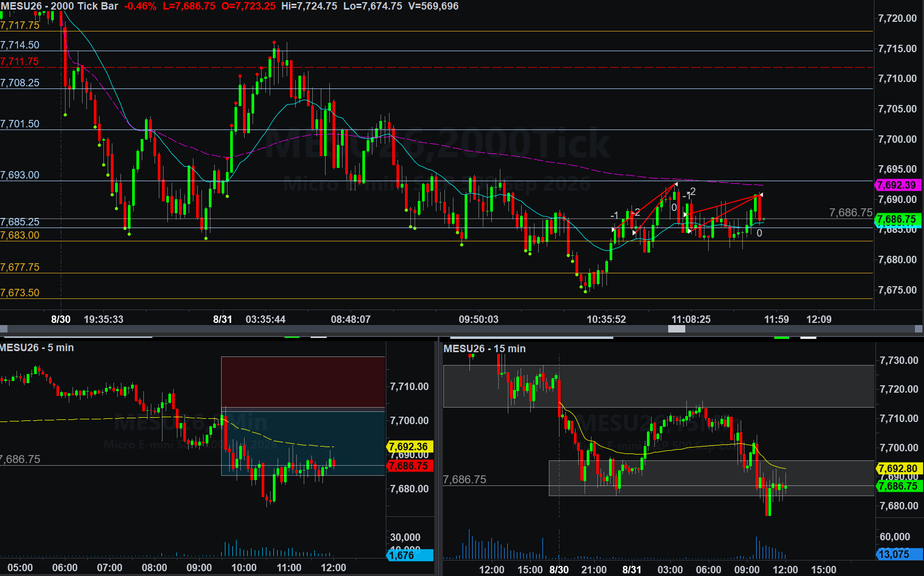The width and height of the screenshot is (924, 576).
Task: Click the red 7,686.75 tag on the 5 min chart
Action: 409,466
